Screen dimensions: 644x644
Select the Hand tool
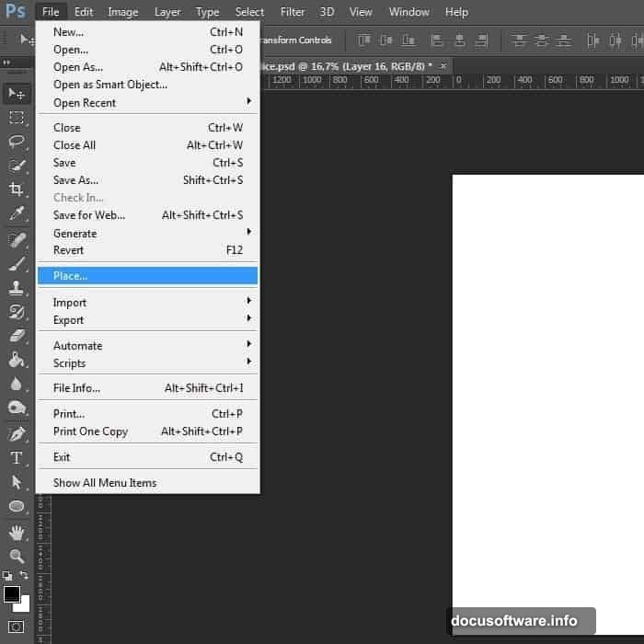[17, 532]
